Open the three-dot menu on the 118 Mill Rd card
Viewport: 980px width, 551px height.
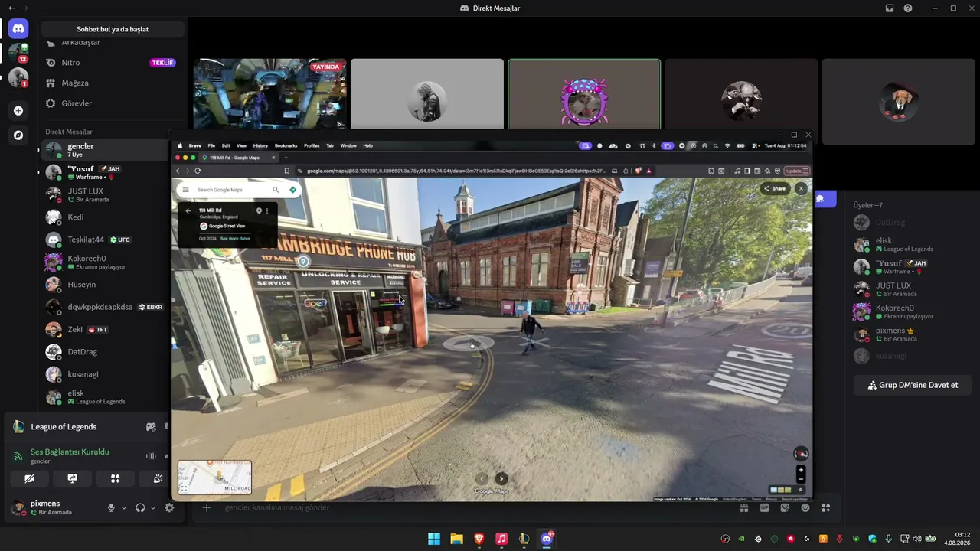pyautogui.click(x=267, y=211)
